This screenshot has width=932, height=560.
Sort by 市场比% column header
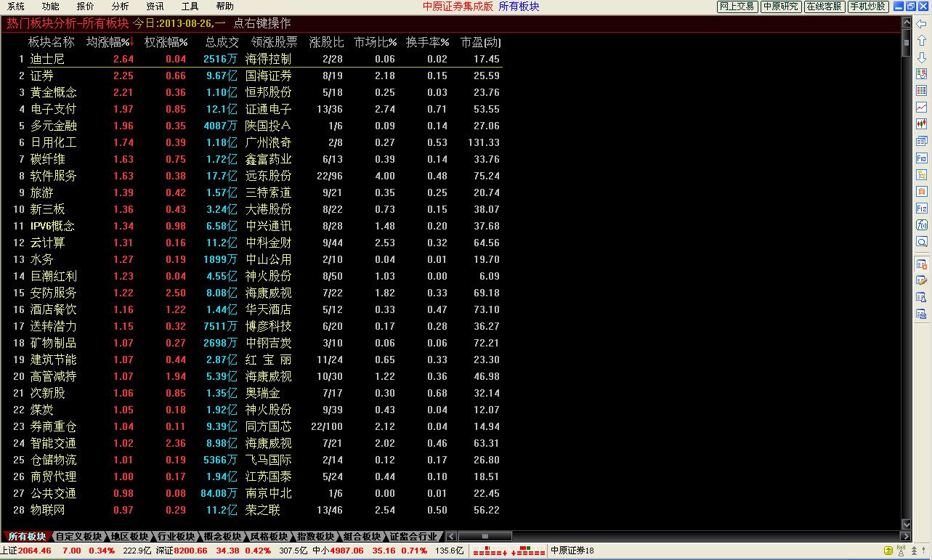(376, 42)
